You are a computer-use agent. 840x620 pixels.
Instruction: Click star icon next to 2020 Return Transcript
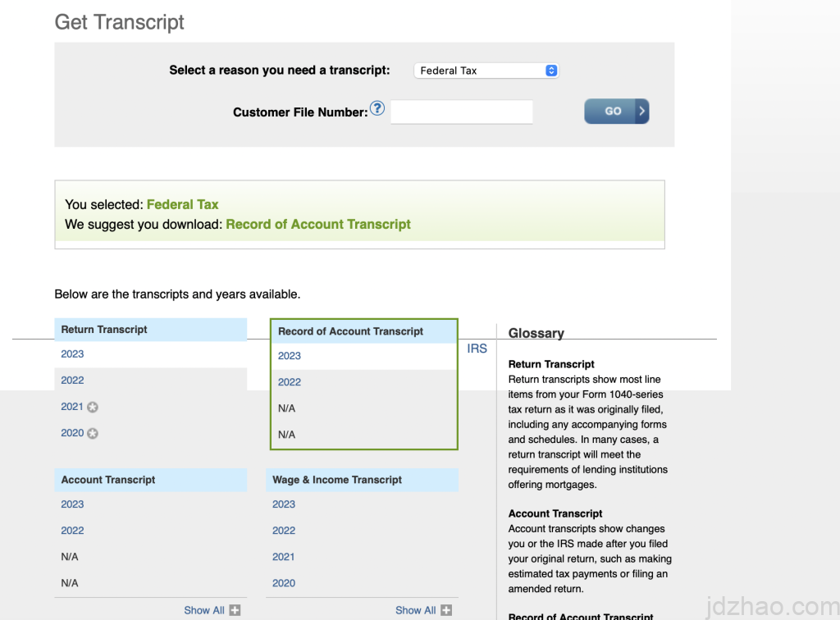point(93,434)
